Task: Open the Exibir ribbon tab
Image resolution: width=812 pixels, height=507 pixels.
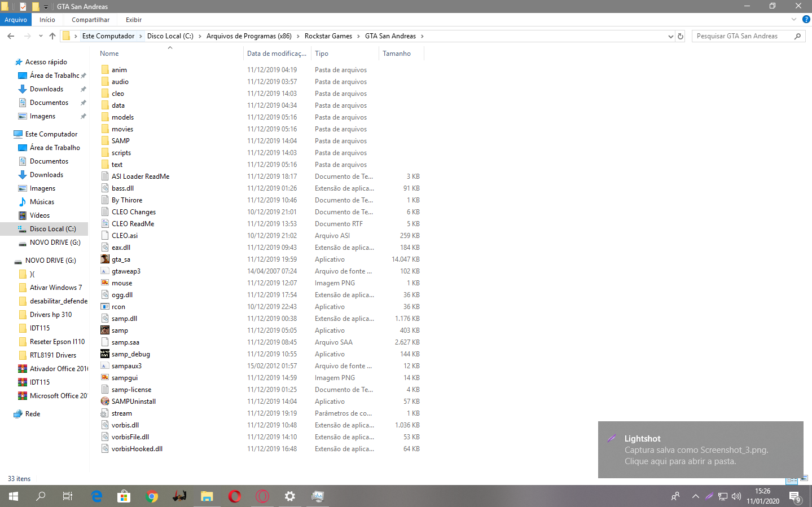Action: point(134,20)
